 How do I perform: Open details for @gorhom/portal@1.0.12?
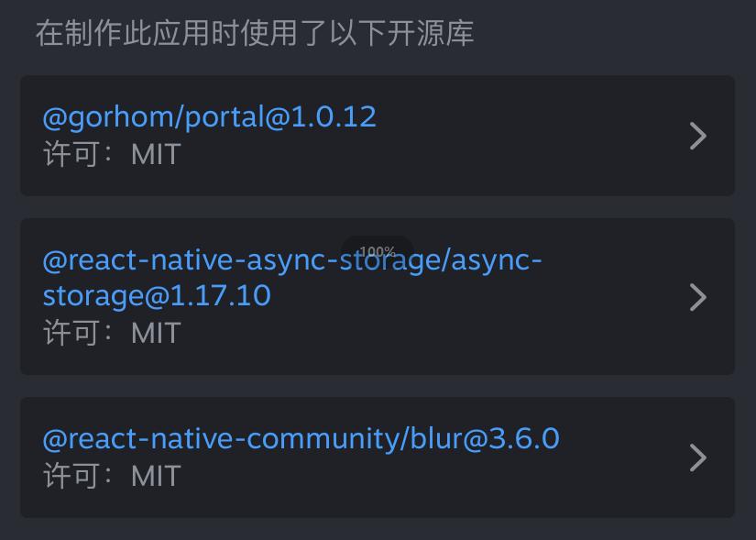point(209,117)
